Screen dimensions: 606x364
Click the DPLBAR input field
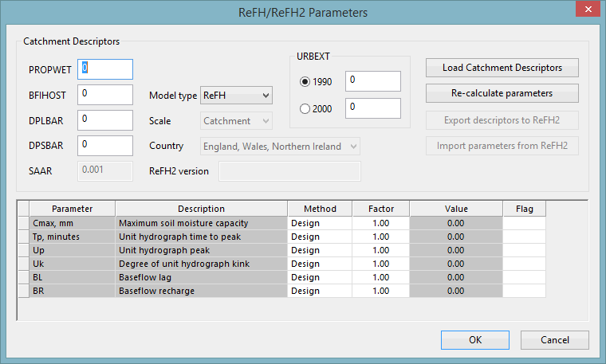point(105,120)
